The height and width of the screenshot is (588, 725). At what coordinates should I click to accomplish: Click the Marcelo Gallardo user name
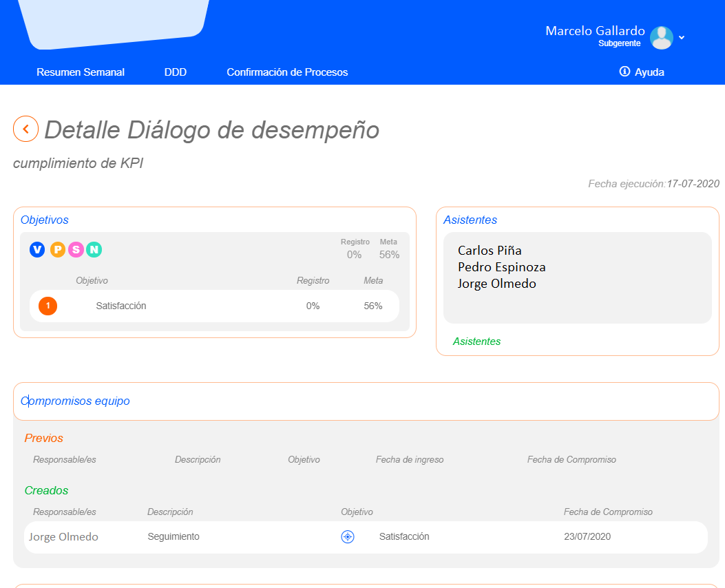coord(595,30)
